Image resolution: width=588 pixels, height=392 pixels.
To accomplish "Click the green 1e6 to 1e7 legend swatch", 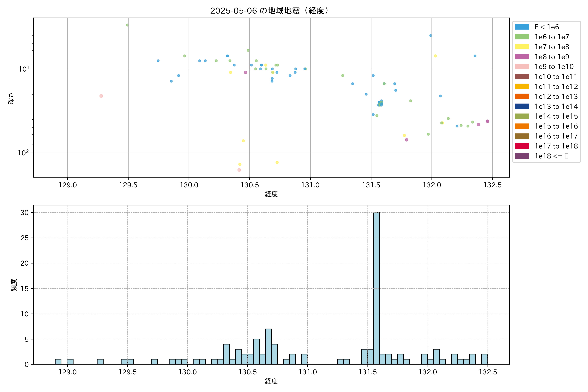I will [x=522, y=37].
